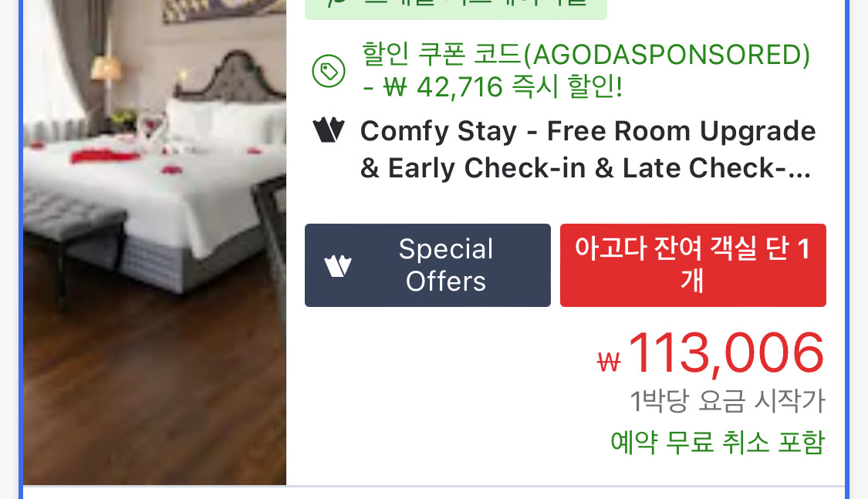Click the red won currency symbol
The image size is (868, 499).
click(609, 362)
